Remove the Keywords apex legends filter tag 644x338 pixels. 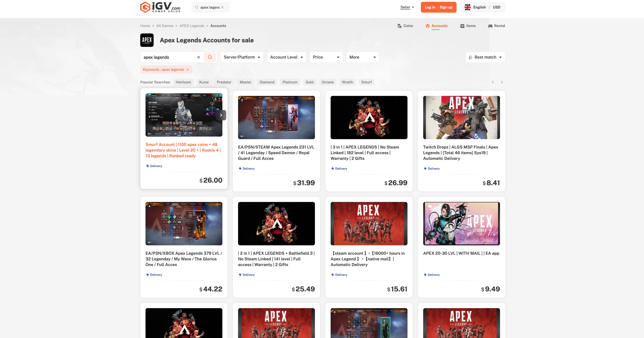[188, 70]
